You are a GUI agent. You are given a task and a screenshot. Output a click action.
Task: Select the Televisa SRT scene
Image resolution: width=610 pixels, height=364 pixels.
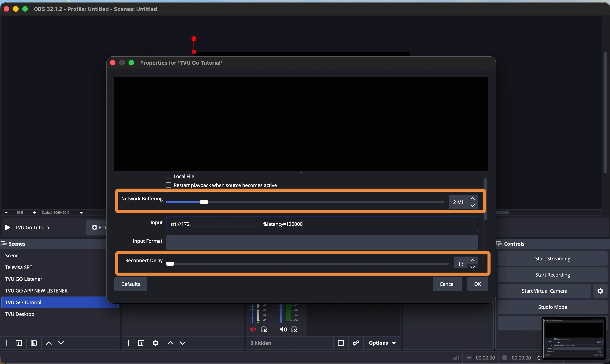(19, 267)
